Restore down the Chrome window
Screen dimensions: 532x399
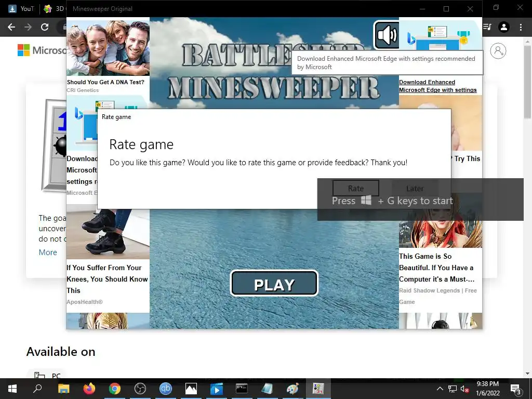[496, 7]
